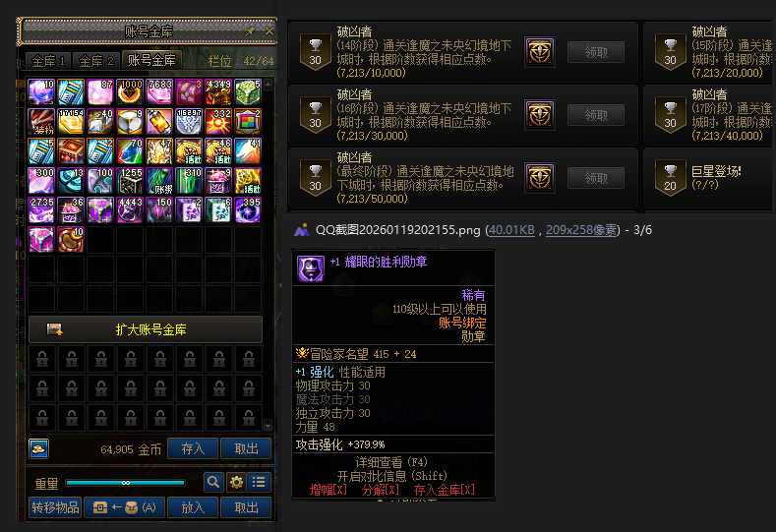Click the list sort icon beside gear
776x532 pixels.
point(259,482)
